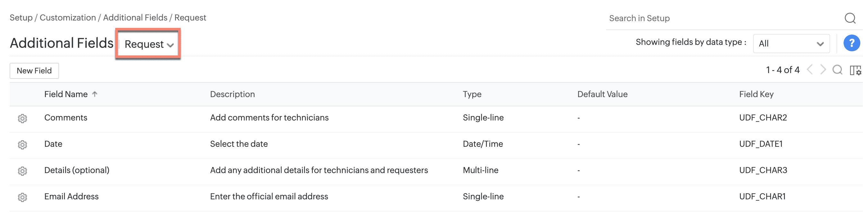The image size is (868, 216).
Task: Open the Email Address row gear menu
Action: coord(22,197)
